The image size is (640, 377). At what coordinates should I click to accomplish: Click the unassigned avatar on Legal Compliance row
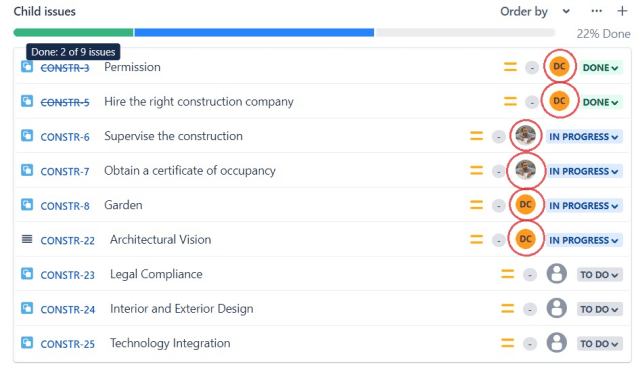557,273
